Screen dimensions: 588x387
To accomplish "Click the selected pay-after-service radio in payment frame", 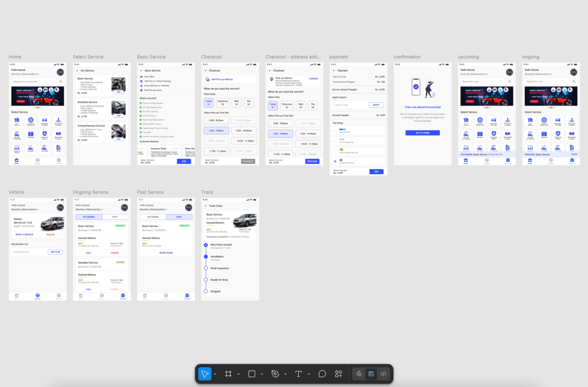I will [x=335, y=161].
